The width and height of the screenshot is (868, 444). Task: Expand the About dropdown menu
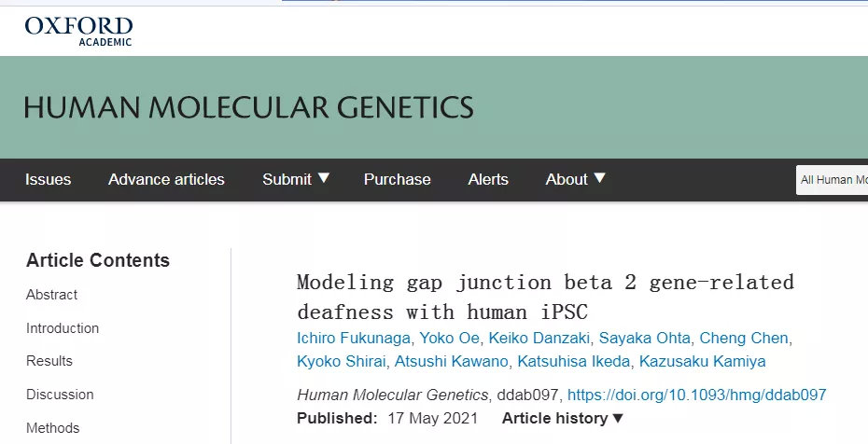pyautogui.click(x=575, y=179)
